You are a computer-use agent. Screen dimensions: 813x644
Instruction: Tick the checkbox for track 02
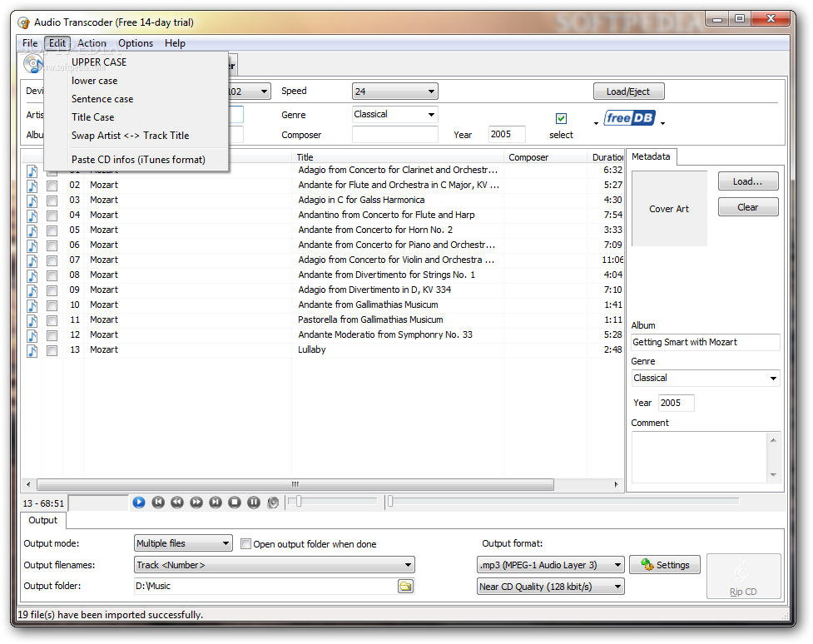pos(52,186)
